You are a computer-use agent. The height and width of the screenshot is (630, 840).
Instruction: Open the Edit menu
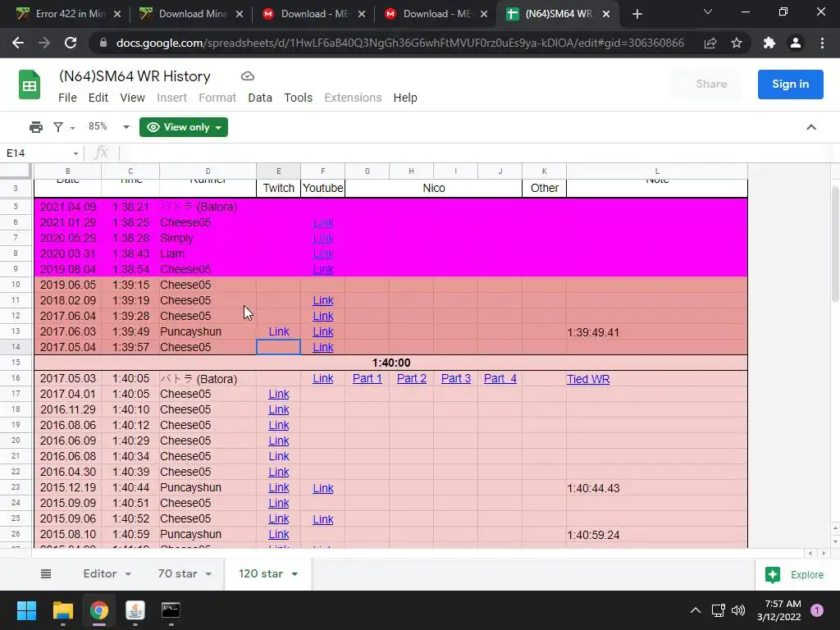(98, 98)
